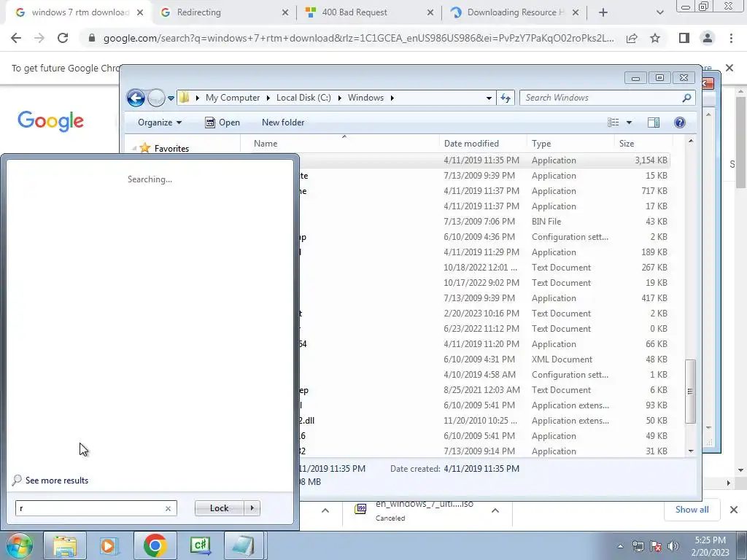Image resolution: width=747 pixels, height=560 pixels.
Task: Open Explorer help icon
Action: point(680,122)
